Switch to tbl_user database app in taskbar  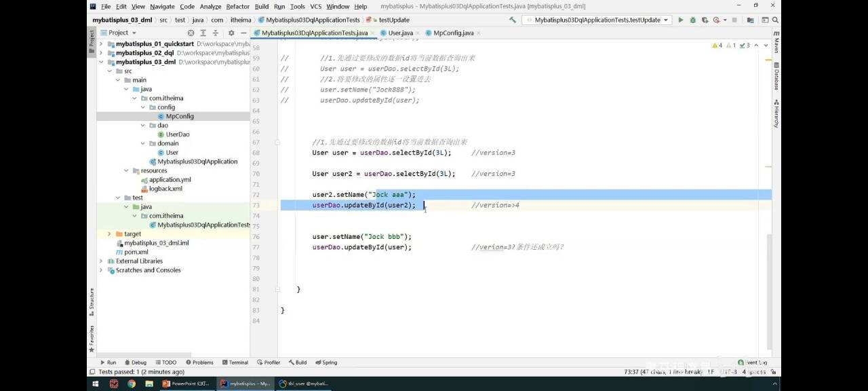tap(304, 384)
